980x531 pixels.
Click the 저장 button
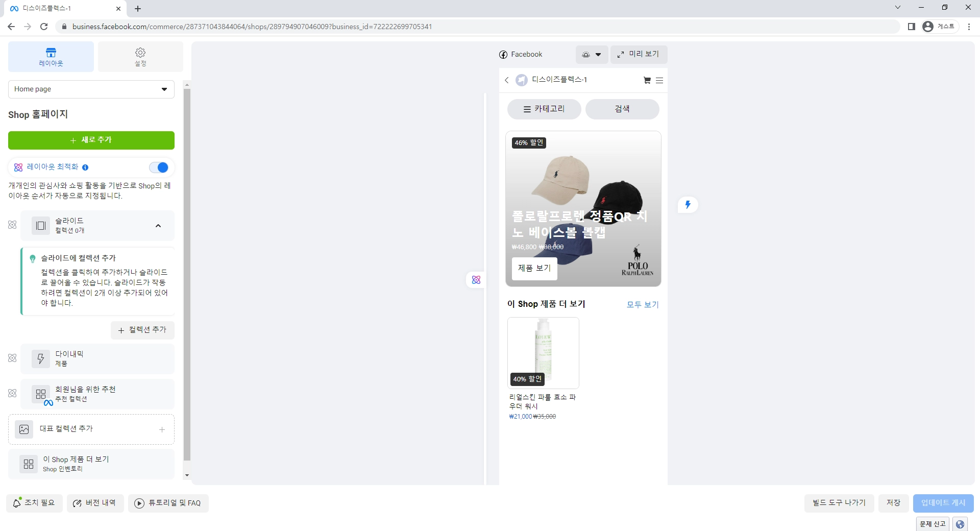coord(893,503)
